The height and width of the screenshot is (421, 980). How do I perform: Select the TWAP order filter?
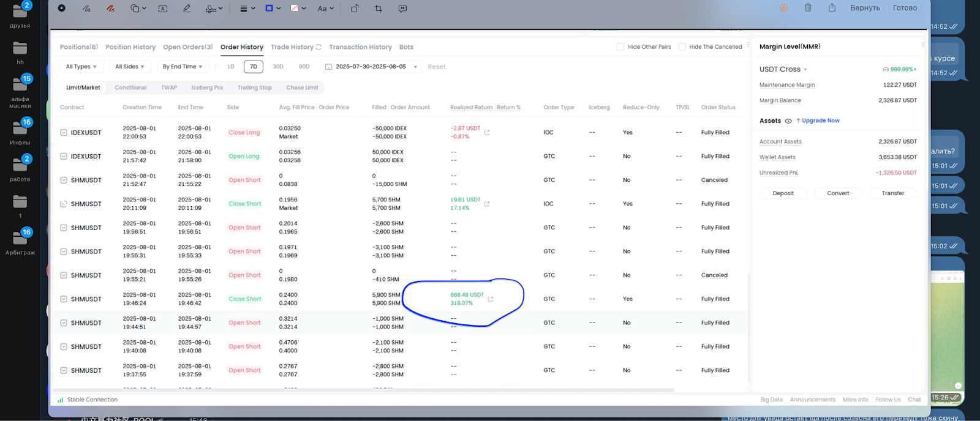(x=169, y=88)
